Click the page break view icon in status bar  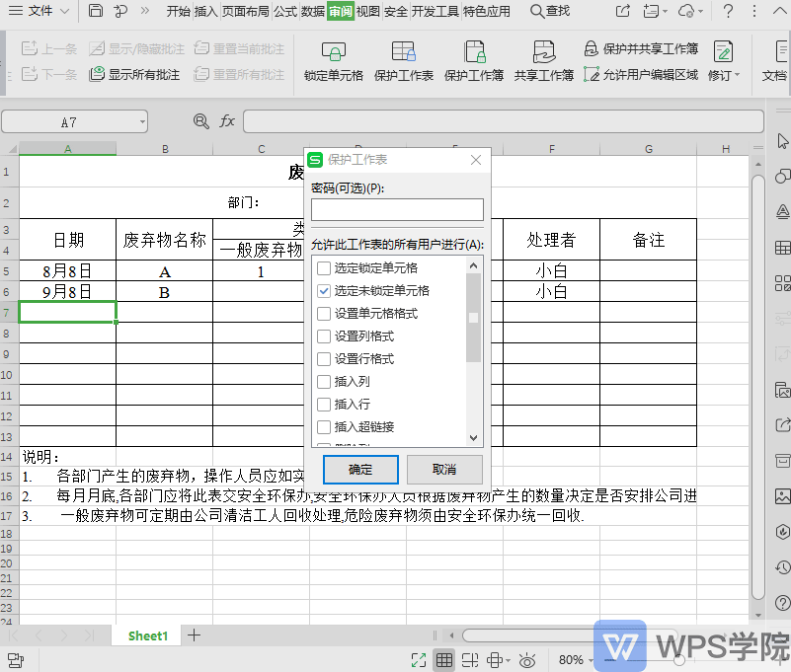[x=470, y=660]
